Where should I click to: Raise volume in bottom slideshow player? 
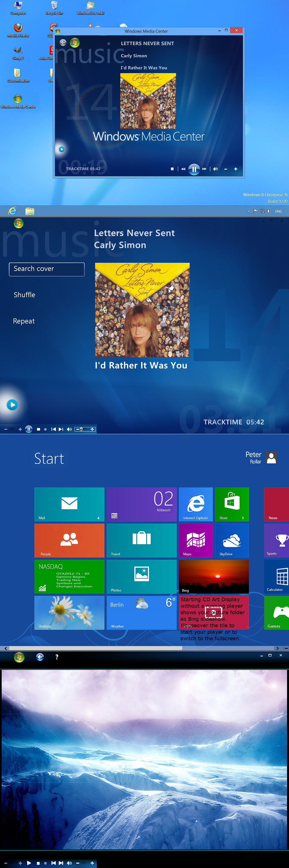click(x=92, y=863)
